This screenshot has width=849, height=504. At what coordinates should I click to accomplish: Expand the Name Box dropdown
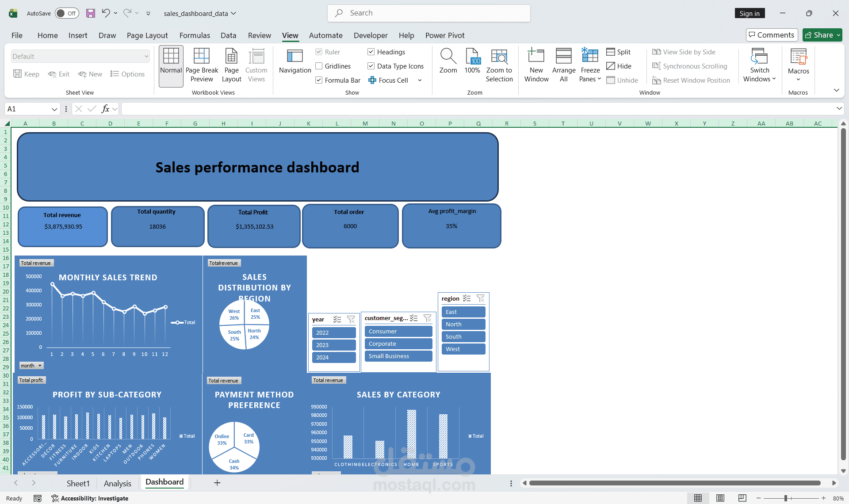tap(54, 109)
